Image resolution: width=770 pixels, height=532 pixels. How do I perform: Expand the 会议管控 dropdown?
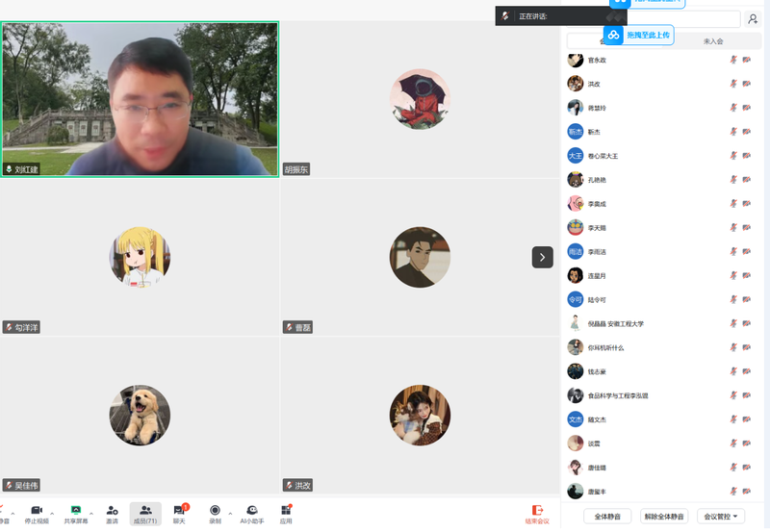(721, 517)
